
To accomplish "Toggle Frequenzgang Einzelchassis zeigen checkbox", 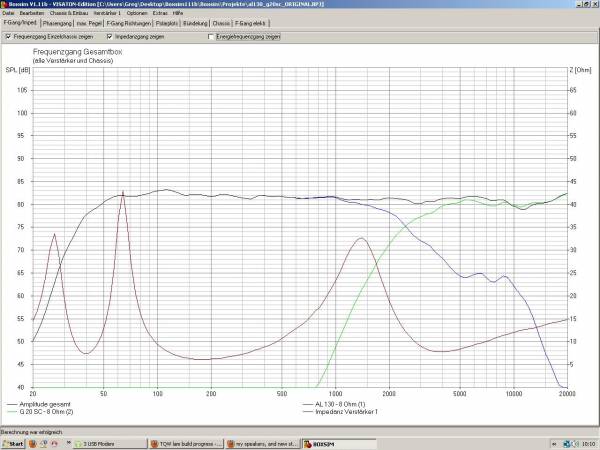I will pos(8,37).
